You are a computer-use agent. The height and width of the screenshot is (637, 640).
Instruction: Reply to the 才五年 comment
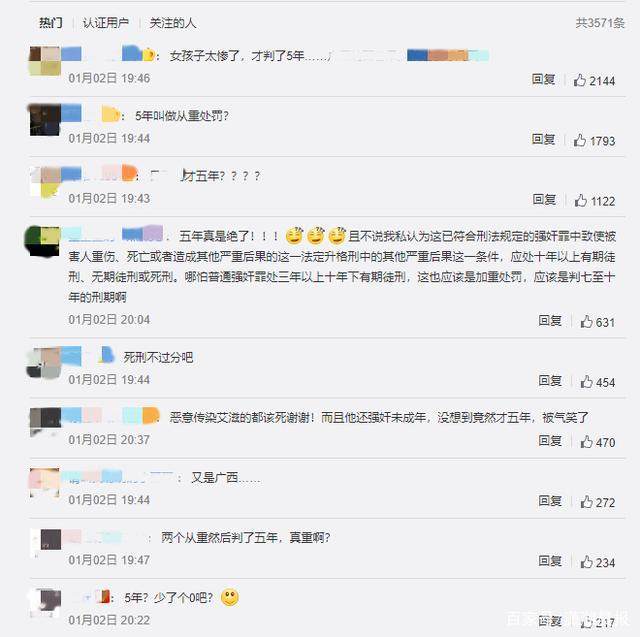tap(544, 199)
